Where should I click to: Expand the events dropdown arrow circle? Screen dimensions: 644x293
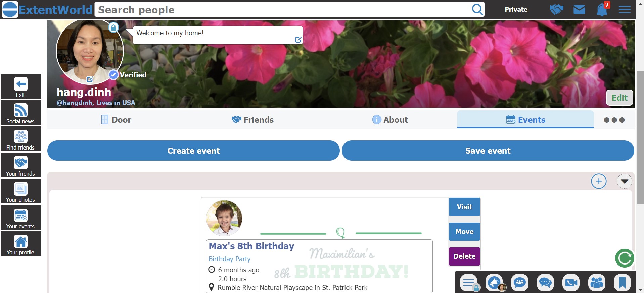pos(625,181)
